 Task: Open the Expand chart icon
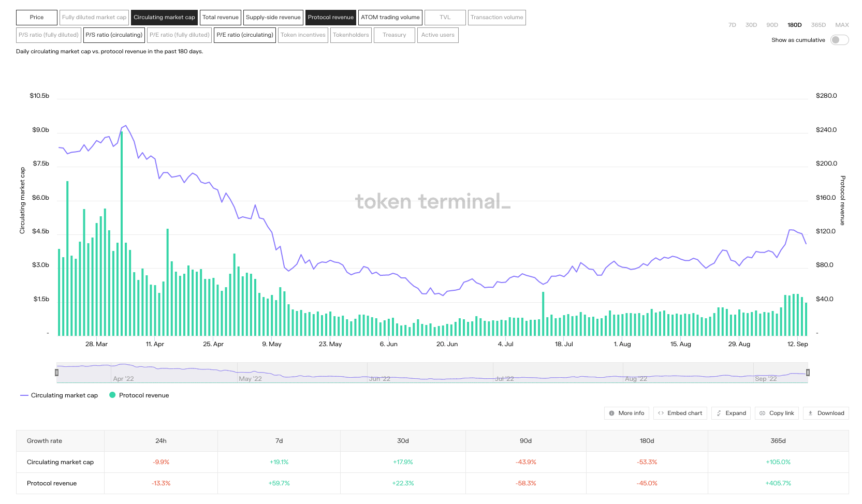click(x=719, y=413)
